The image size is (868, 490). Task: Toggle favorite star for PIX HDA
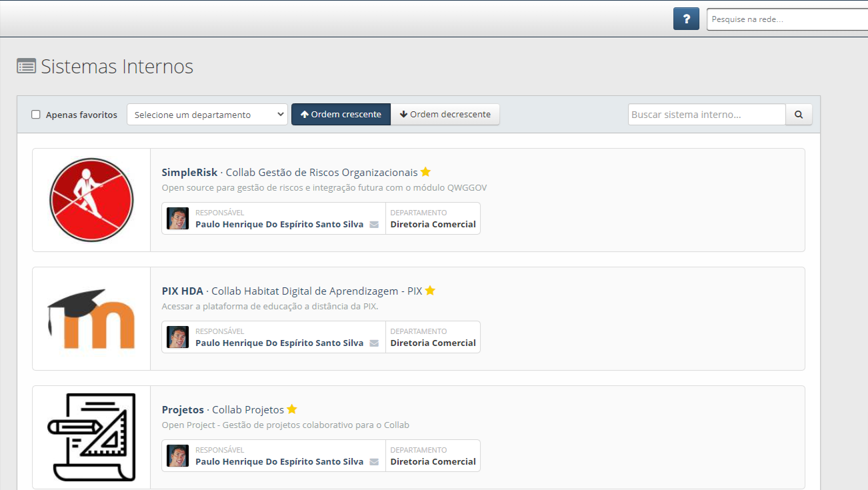click(x=430, y=291)
